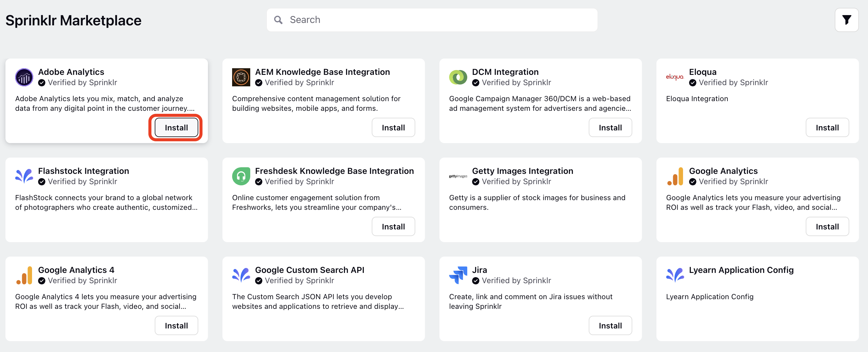Click the Custom Search JSON API description
868x352 pixels.
point(318,302)
